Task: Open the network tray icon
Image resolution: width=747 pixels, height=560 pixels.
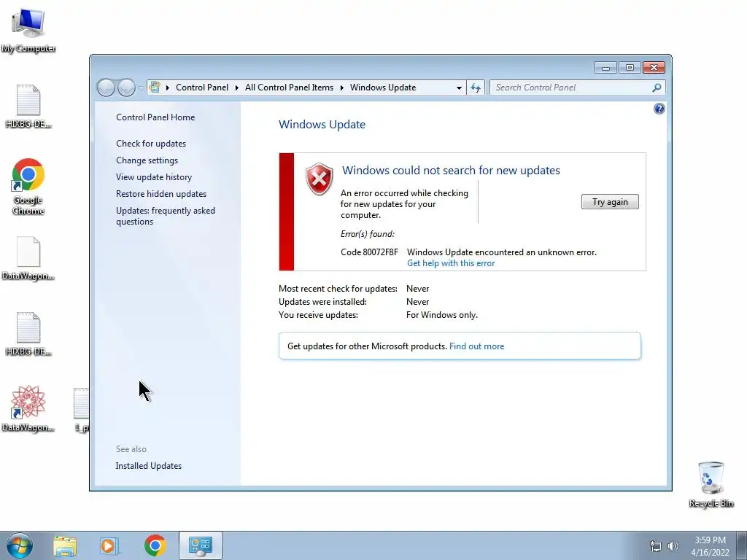Action: point(656,546)
